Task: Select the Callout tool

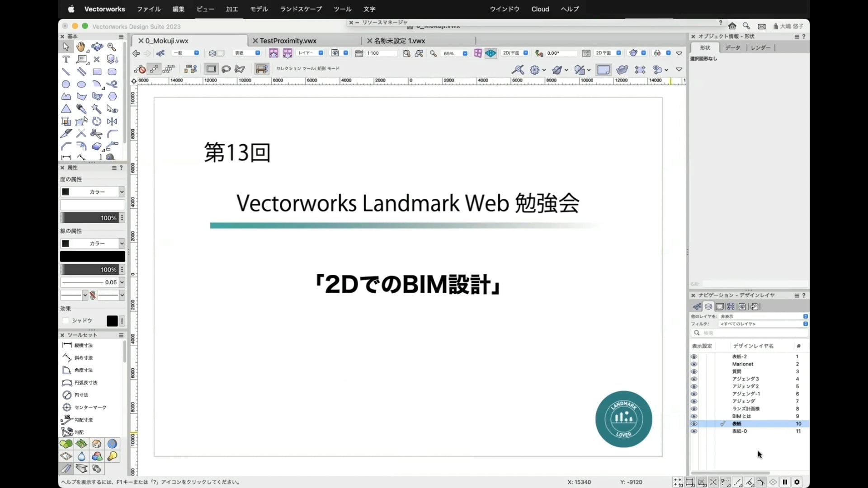Action: click(81, 59)
